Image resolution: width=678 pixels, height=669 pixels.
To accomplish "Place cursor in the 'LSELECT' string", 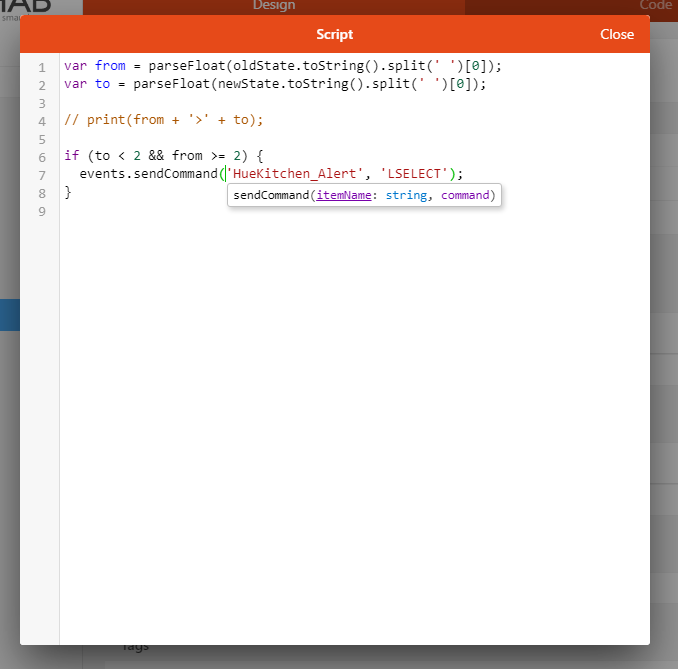I will [414, 174].
